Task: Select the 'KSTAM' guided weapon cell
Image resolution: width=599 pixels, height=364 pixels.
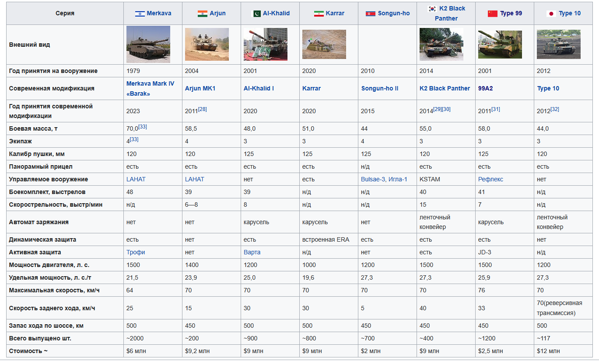Action: coord(446,179)
